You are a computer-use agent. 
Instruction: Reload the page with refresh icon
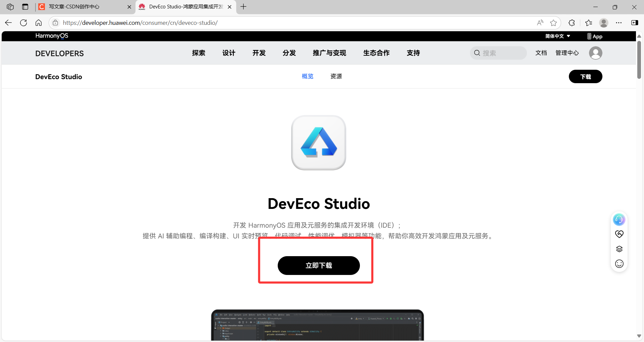pos(23,23)
